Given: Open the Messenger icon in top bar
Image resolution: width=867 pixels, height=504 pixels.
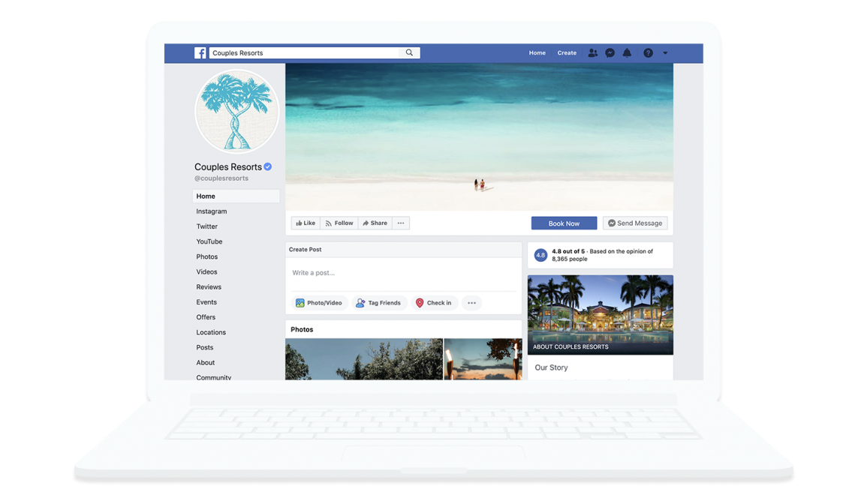Looking at the screenshot, I should point(610,53).
